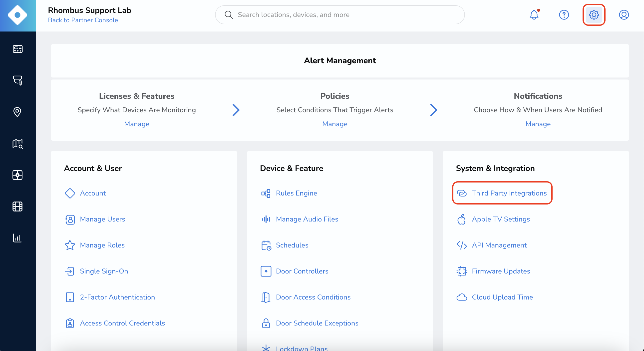Viewport: 644px width, 351px height.
Task: Click the calendar clock icon beside Schedules
Action: click(x=266, y=245)
